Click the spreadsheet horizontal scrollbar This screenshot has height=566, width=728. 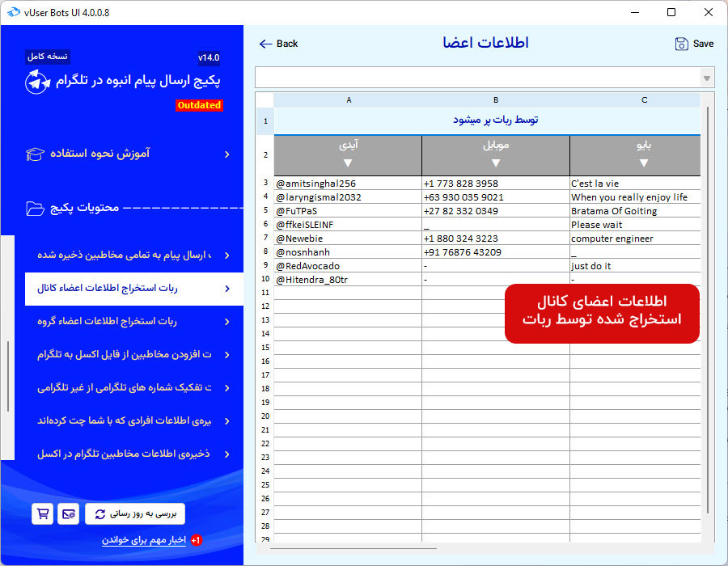tap(353, 549)
